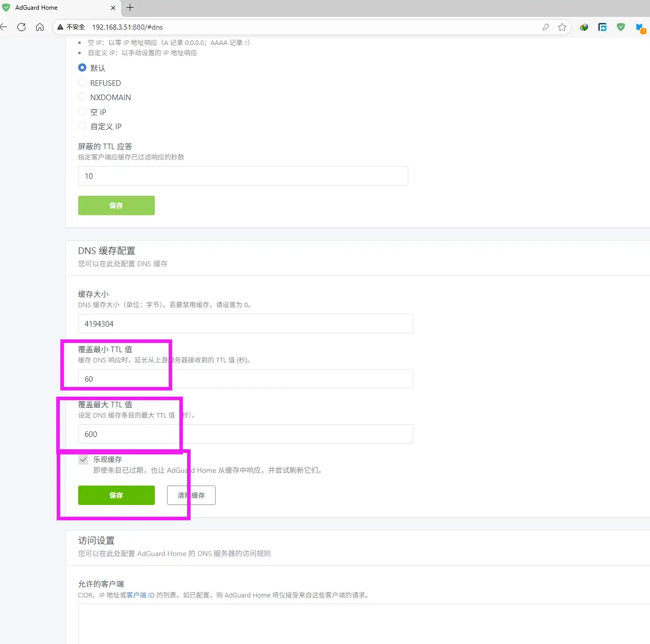This screenshot has height=644, width=650.
Task: Reload the current page
Action: 21,27
